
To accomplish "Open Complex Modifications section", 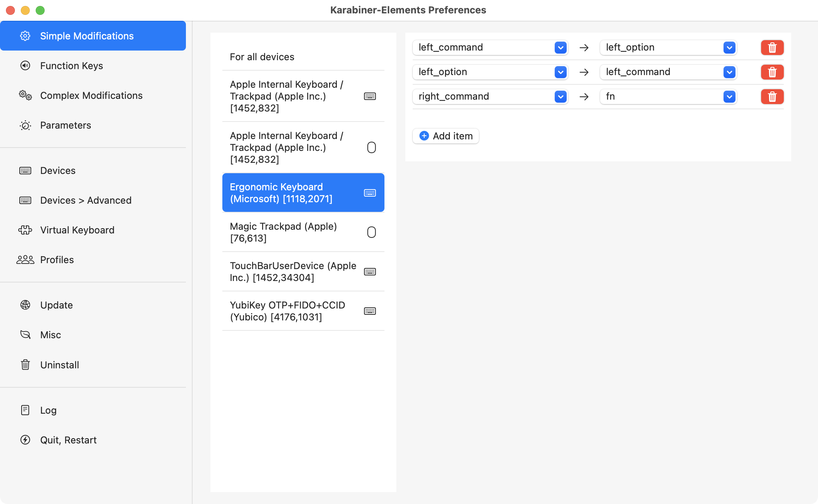I will click(93, 95).
